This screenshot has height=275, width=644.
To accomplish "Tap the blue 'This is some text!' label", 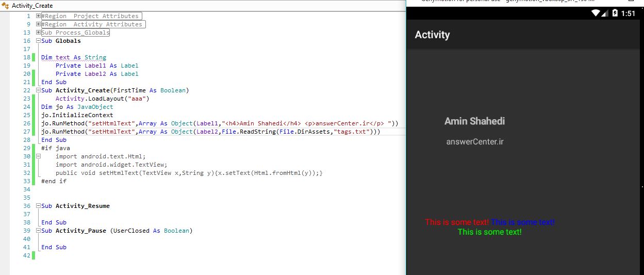I will 523,222.
